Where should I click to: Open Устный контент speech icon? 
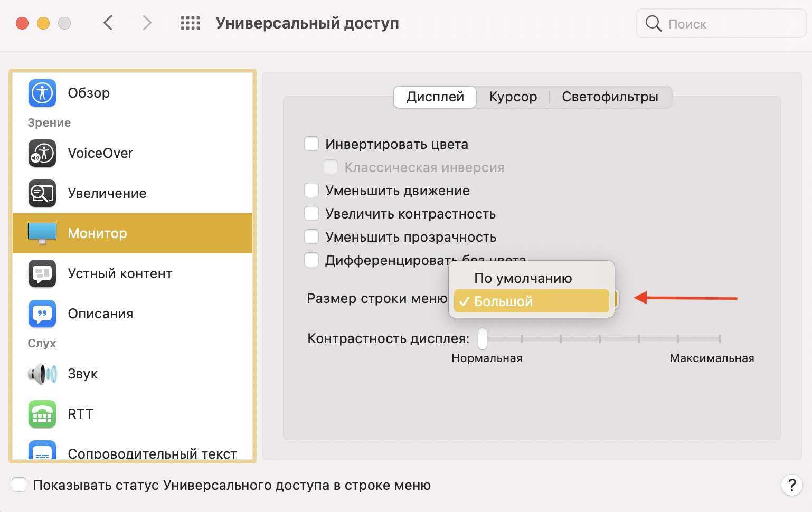42,274
